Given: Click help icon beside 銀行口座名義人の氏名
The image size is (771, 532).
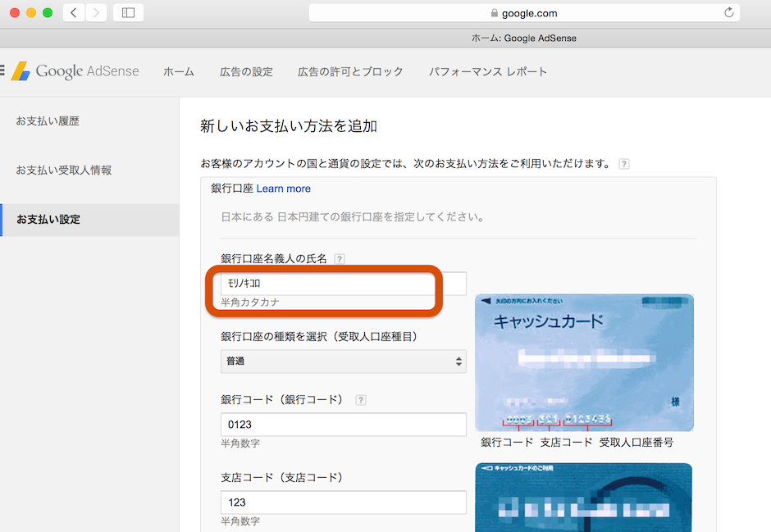Looking at the screenshot, I should tap(340, 259).
